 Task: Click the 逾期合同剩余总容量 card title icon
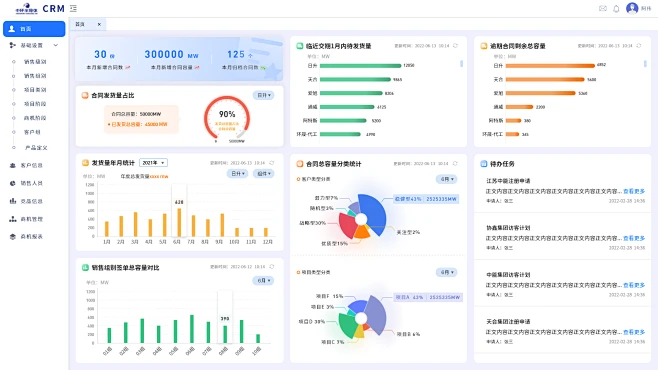[484, 46]
